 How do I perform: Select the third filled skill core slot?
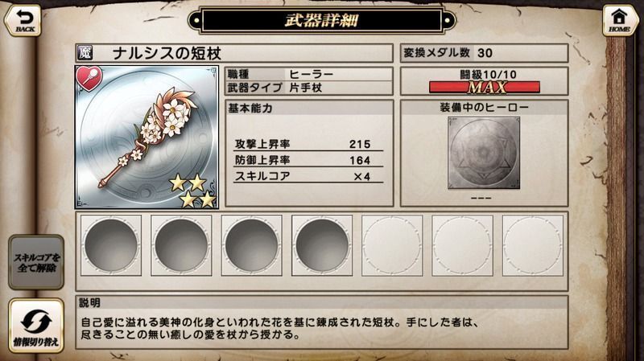click(x=251, y=245)
